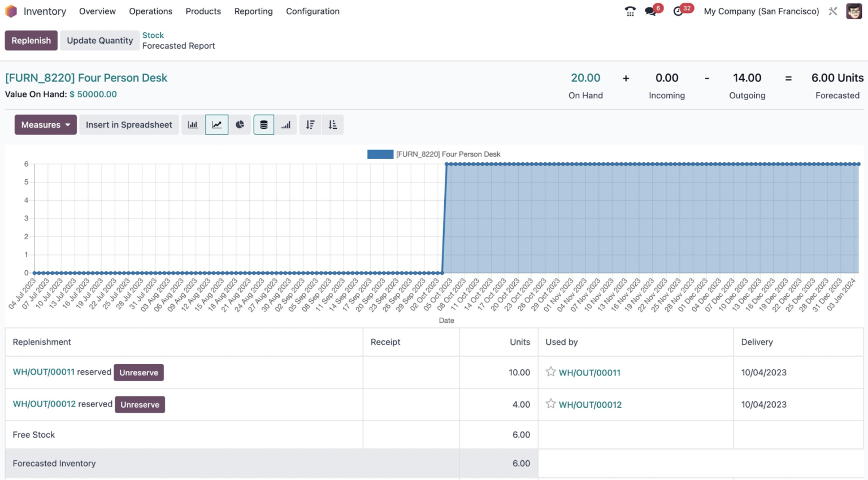
Task: Open the conversations messaging icon
Action: click(x=651, y=11)
